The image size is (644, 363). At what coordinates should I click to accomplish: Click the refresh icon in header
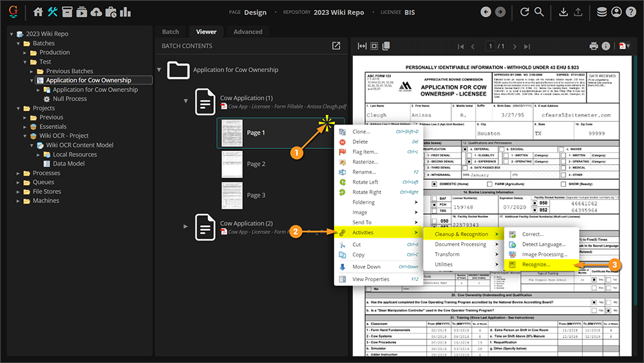pos(525,12)
